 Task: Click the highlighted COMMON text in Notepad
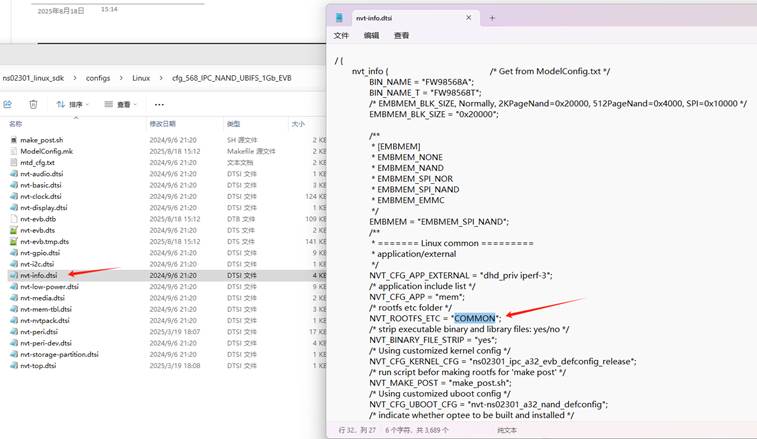475,318
